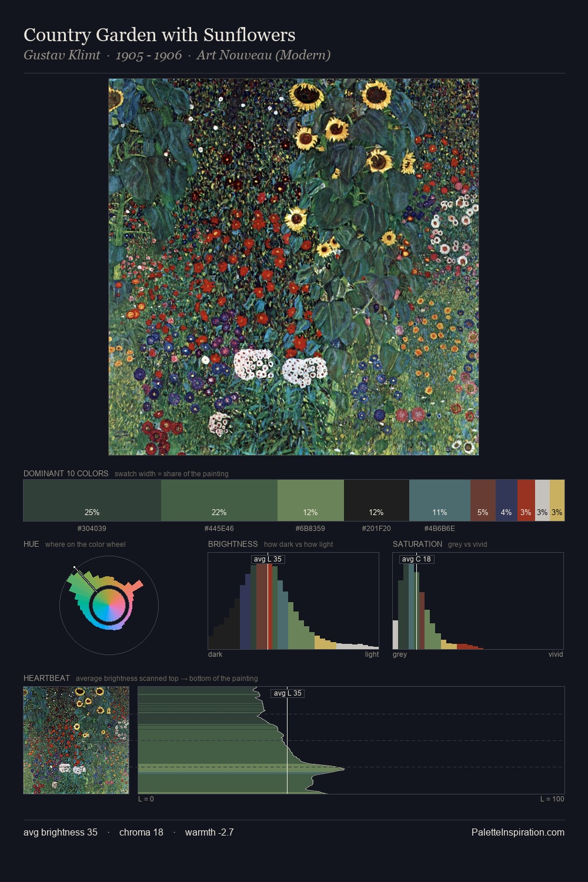Screen dimensions: 588x882
Task: Click the chroma 18 footer text
Action: [x=141, y=832]
